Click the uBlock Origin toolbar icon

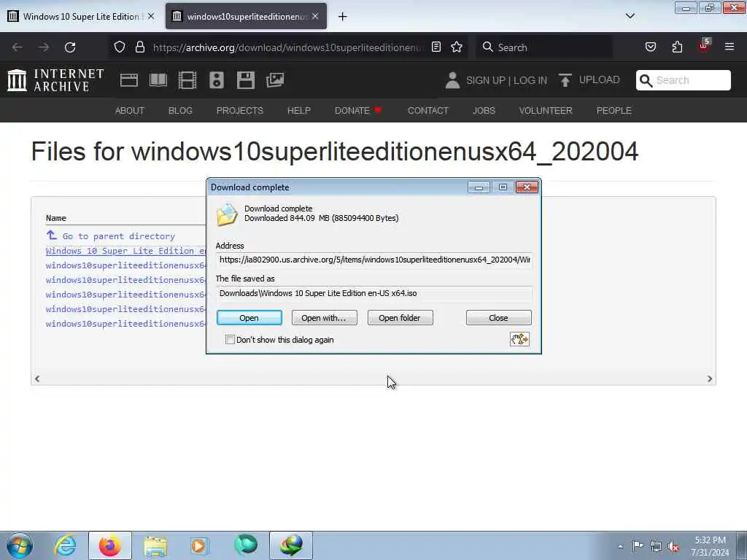pyautogui.click(x=704, y=46)
